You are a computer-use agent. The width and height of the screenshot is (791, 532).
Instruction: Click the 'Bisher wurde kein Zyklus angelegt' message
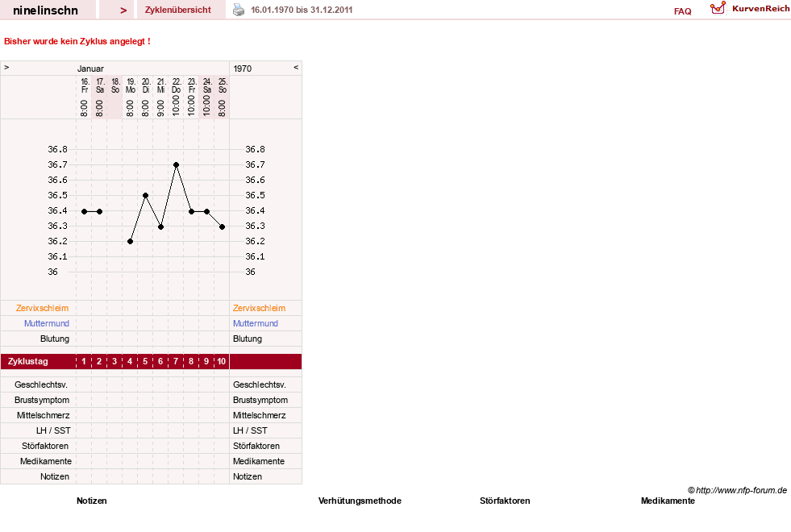(x=77, y=41)
